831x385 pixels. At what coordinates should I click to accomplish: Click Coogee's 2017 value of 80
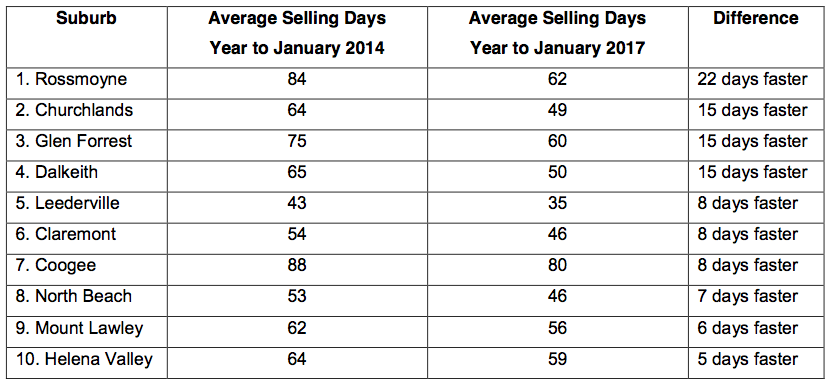tap(558, 265)
